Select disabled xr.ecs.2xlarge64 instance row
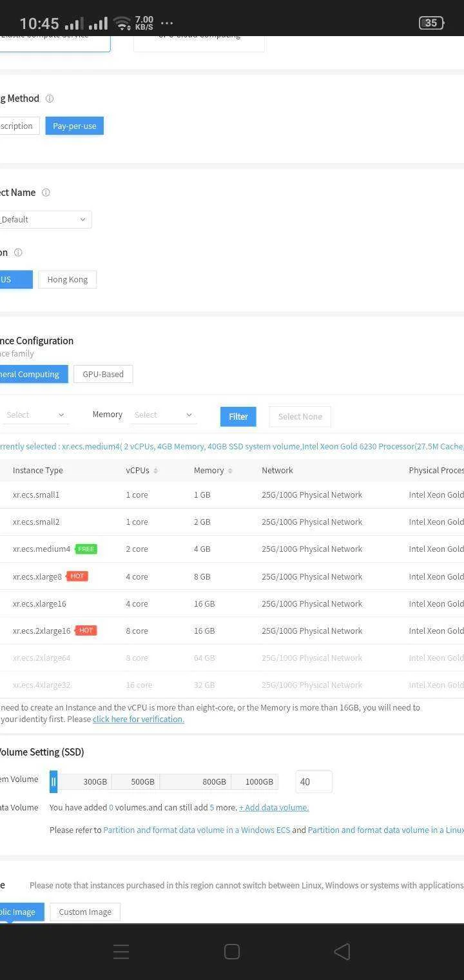This screenshot has width=464, height=980. (x=232, y=658)
